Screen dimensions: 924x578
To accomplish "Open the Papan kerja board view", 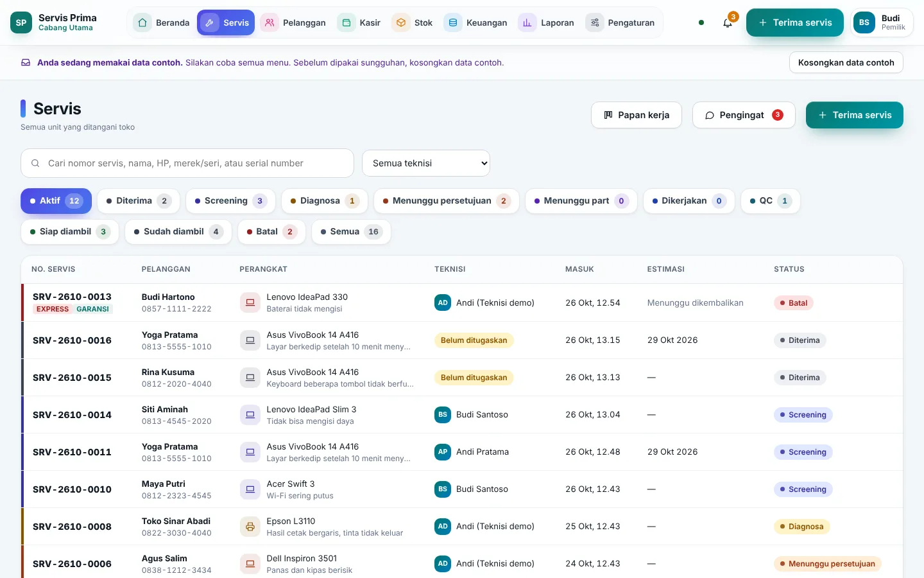I will pos(637,115).
